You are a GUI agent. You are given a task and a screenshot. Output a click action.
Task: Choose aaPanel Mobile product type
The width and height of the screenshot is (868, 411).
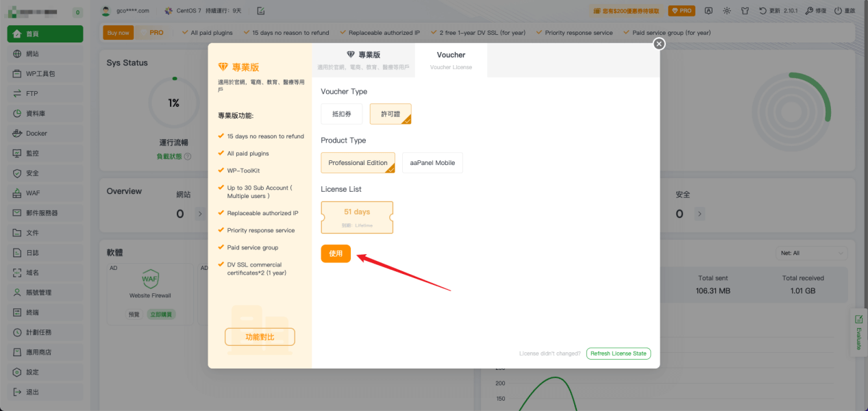coord(432,163)
